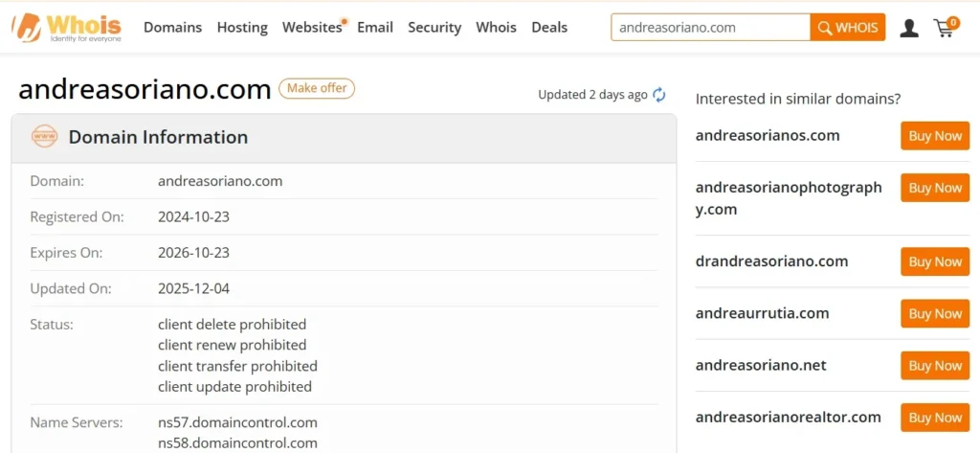Go to the Deals menu item

click(x=549, y=28)
